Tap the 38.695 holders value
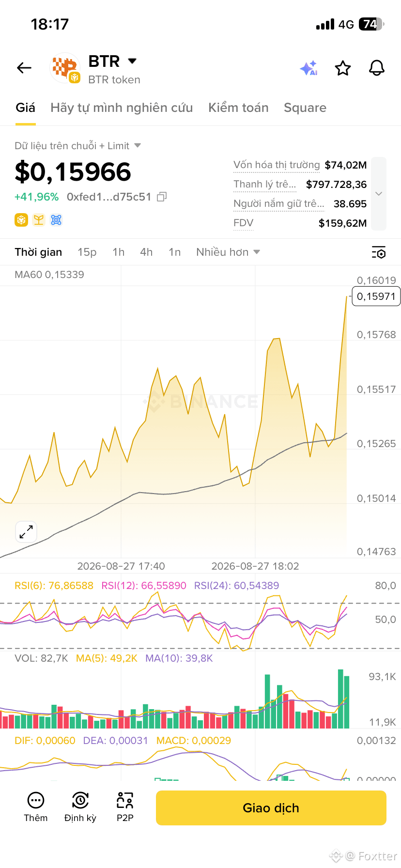 (x=350, y=204)
